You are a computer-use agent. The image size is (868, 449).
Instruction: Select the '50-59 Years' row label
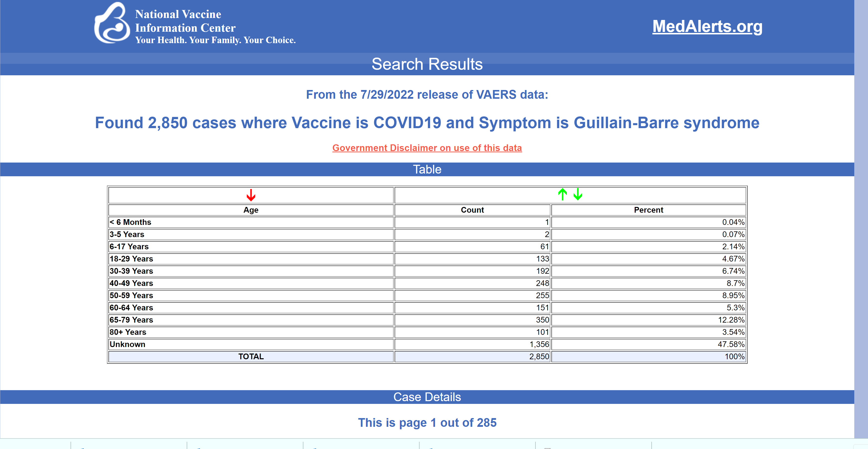click(x=131, y=295)
